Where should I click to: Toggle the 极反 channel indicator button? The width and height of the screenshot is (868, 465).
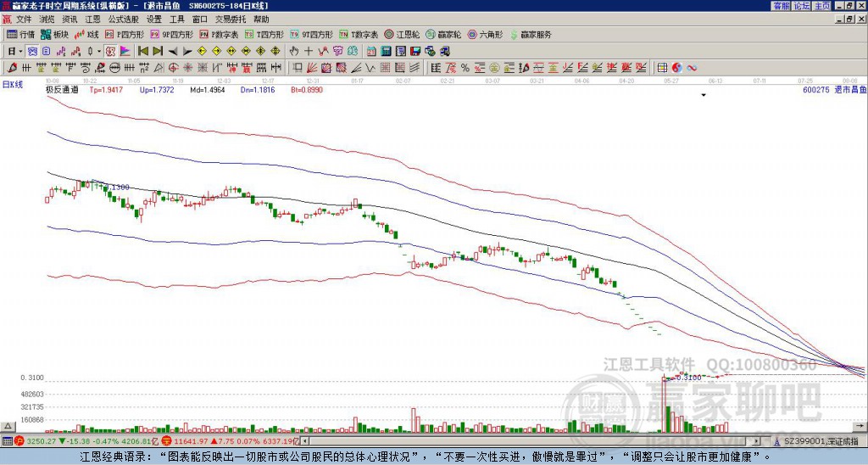point(110,52)
